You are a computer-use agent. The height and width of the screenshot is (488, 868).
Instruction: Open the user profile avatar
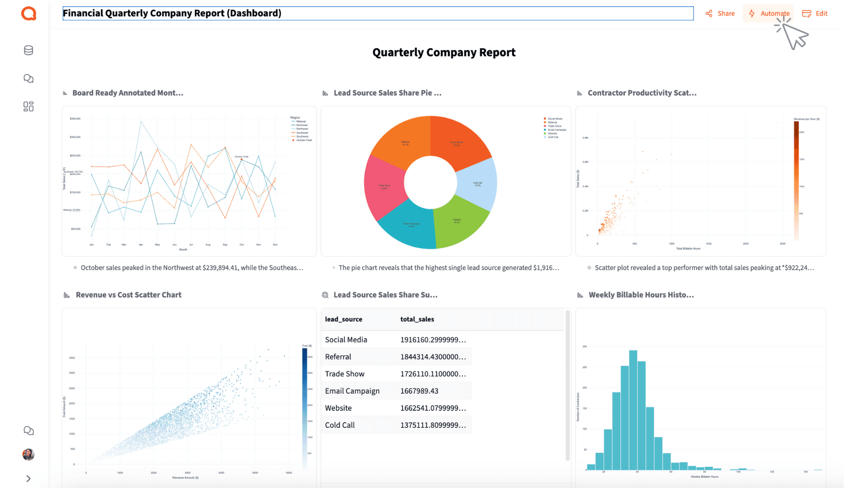coord(28,454)
